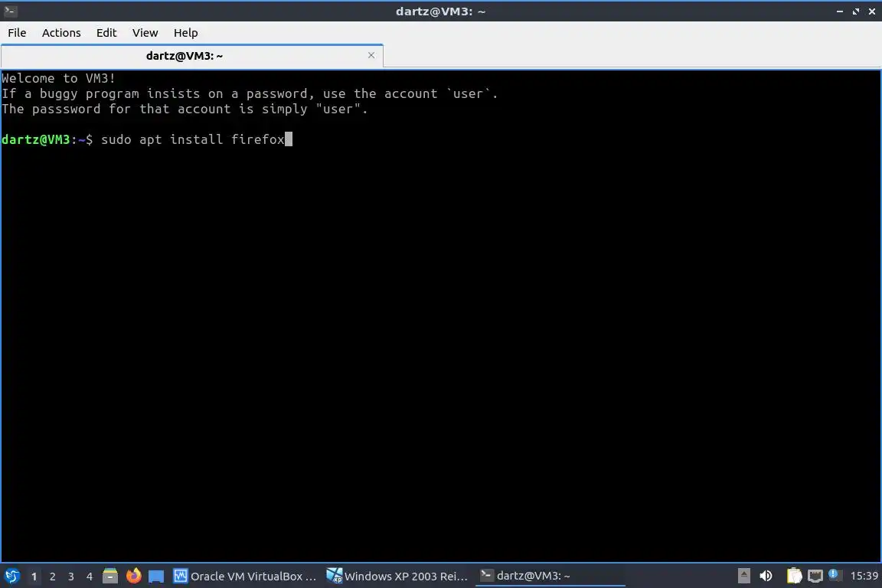The width and height of the screenshot is (882, 588).
Task: Click the 'The passsword for that account' line
Action: pyautogui.click(x=185, y=109)
